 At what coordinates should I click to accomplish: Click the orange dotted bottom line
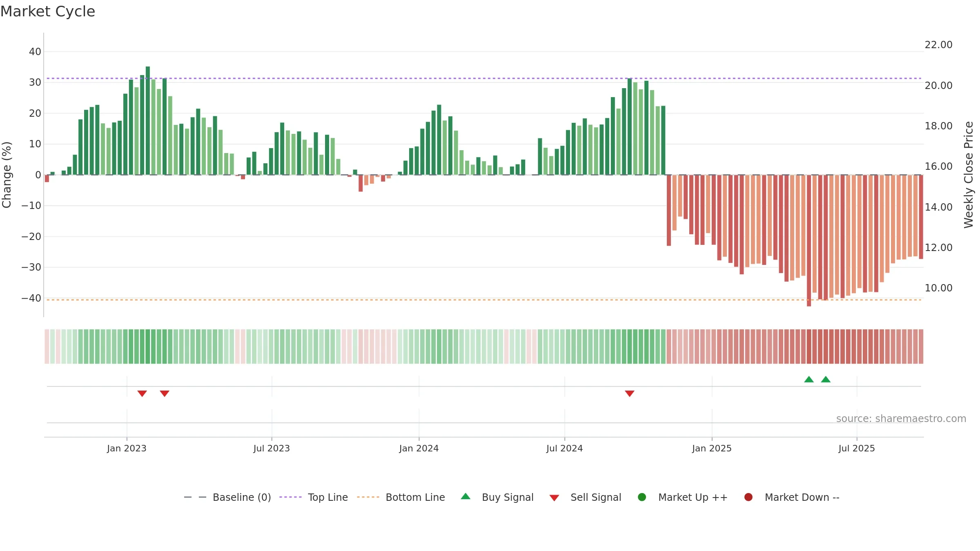point(484,300)
